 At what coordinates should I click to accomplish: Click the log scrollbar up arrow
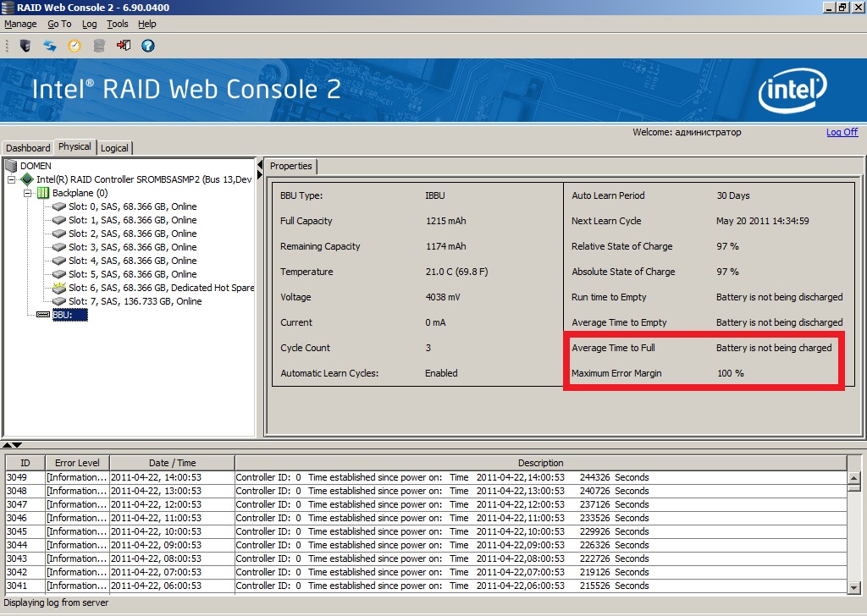853,477
